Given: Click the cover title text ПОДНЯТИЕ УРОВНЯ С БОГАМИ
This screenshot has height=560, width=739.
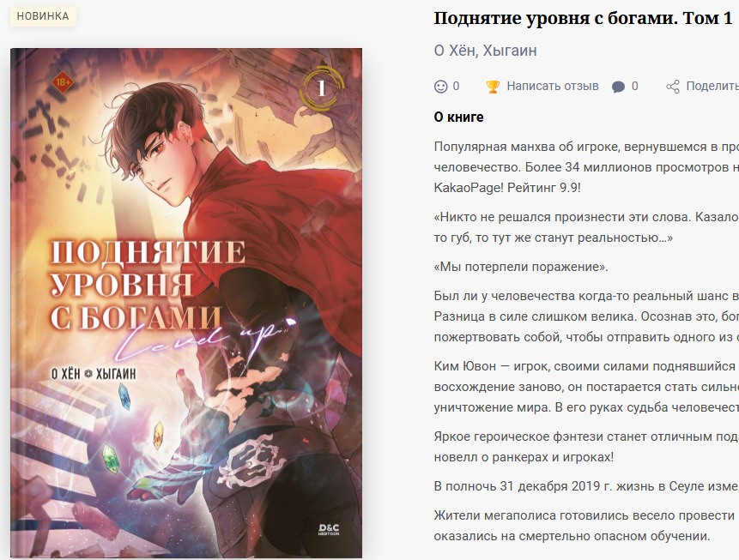Looking at the screenshot, I should 147,284.
